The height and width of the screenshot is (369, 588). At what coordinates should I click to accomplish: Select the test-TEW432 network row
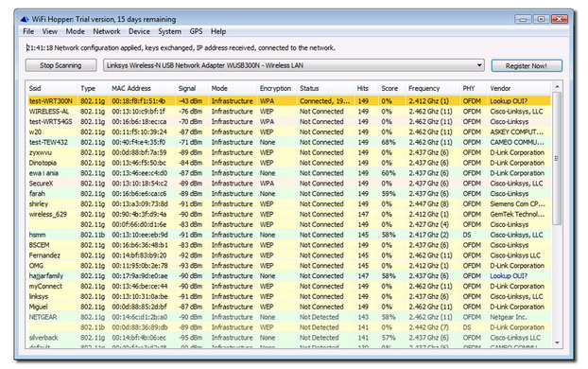coord(289,142)
